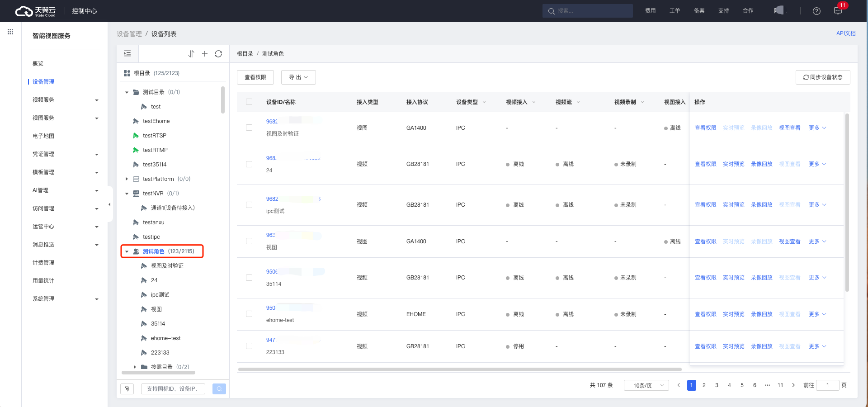Open 更多 menu for ipc测试 row

817,205
